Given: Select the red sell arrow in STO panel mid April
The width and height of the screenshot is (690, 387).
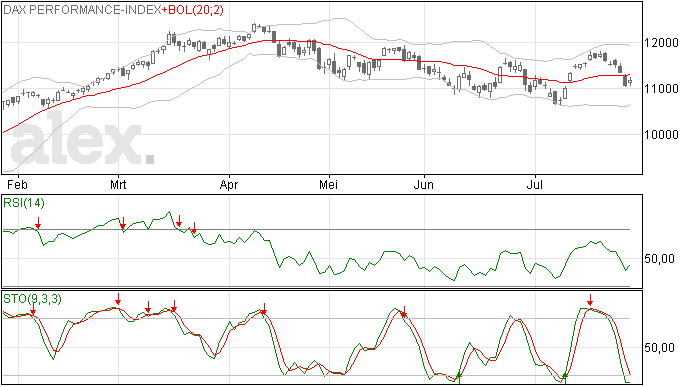Looking at the screenshot, I should tap(264, 308).
